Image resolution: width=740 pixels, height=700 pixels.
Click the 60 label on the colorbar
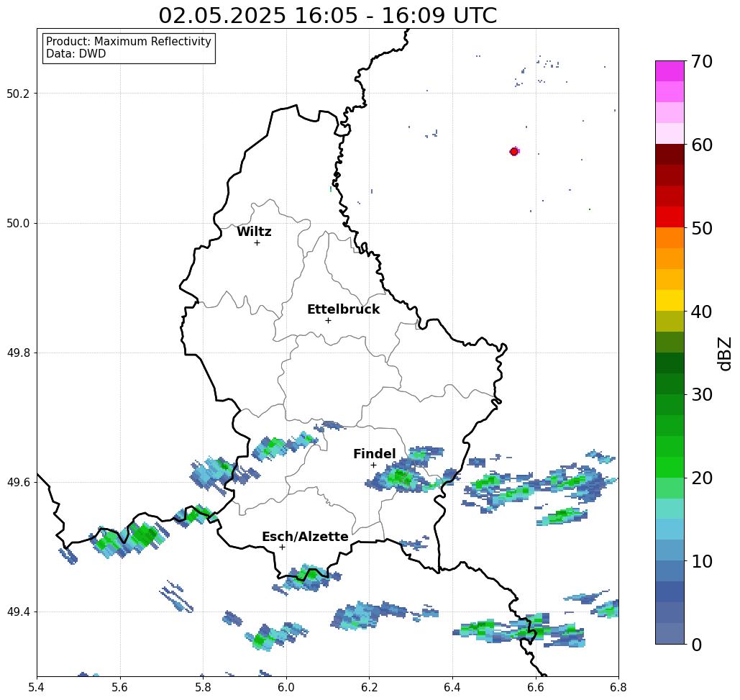(x=702, y=145)
